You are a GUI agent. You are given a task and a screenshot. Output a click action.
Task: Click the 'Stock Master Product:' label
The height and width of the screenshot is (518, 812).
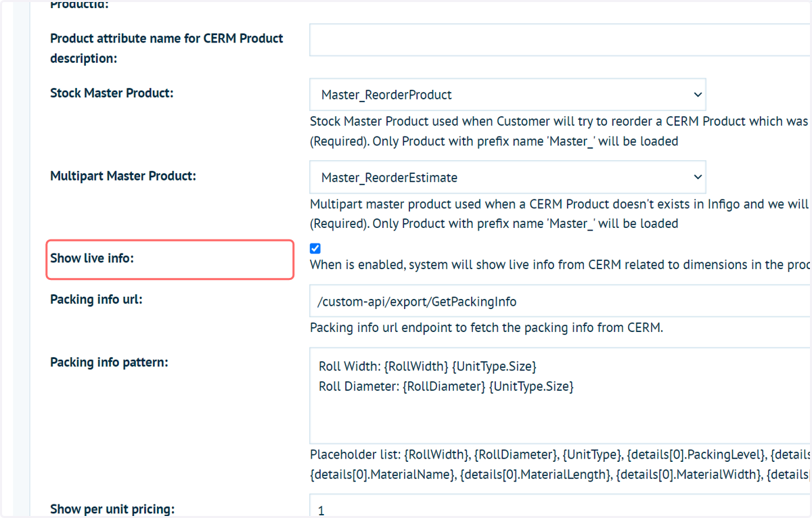(x=112, y=93)
